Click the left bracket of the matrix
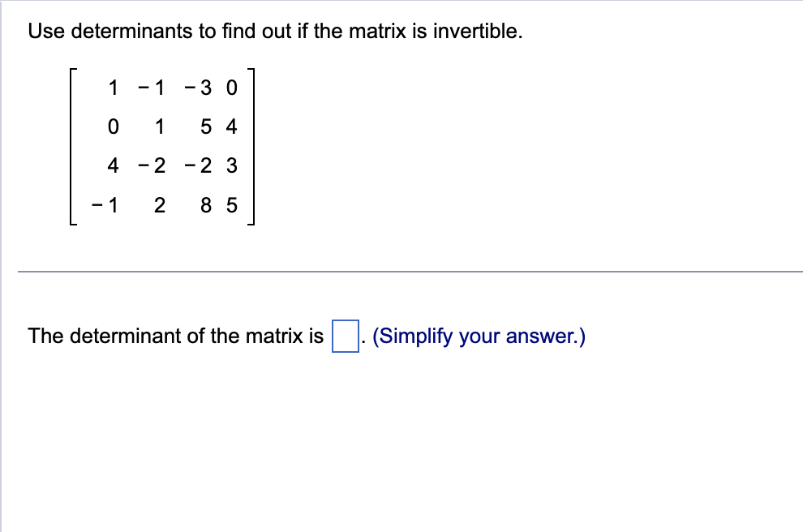803x532 pixels. tap(72, 146)
